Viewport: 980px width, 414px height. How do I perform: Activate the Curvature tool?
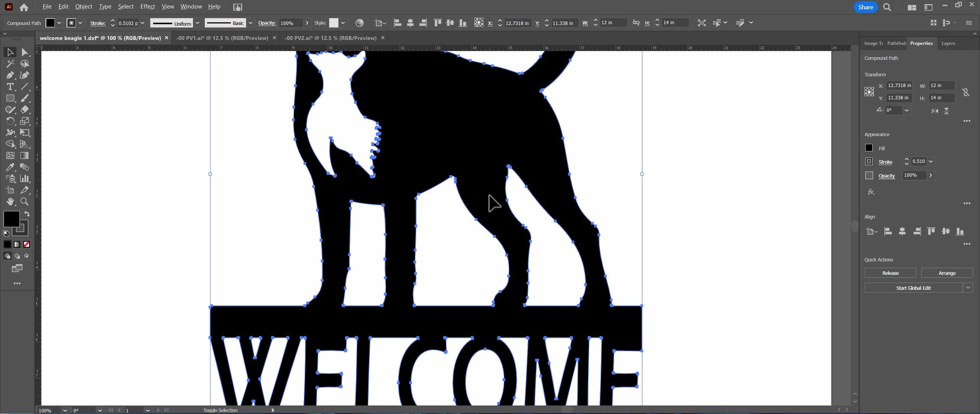pyautogui.click(x=25, y=75)
